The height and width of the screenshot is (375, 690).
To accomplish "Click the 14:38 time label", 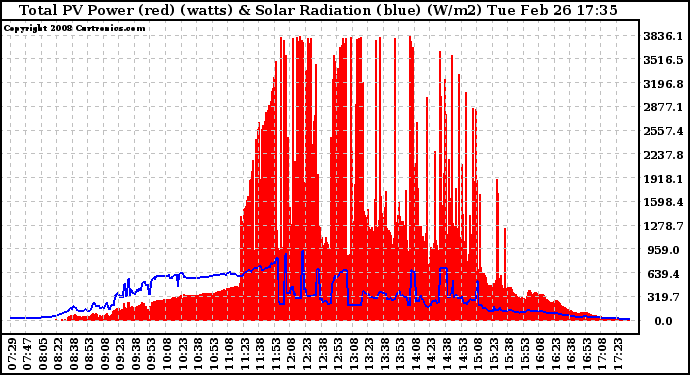I will [x=447, y=354].
